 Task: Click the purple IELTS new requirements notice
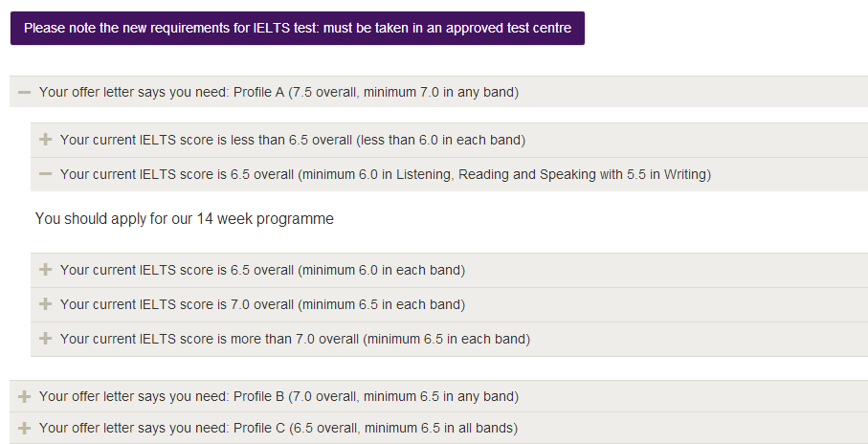click(297, 28)
